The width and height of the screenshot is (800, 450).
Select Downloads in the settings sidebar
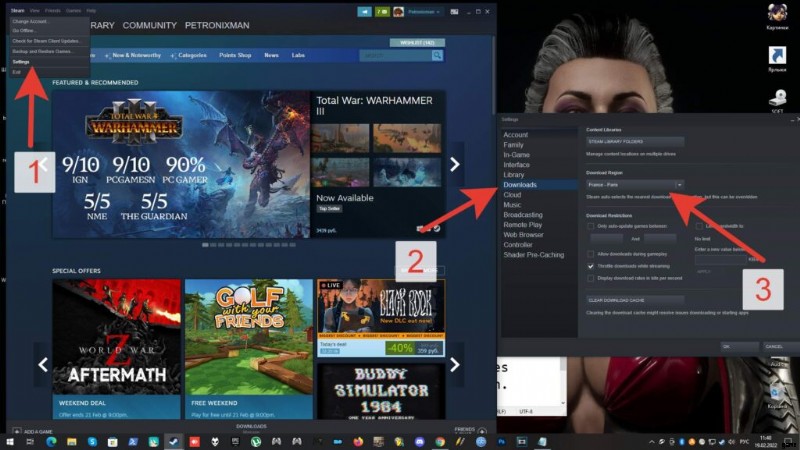pos(522,185)
